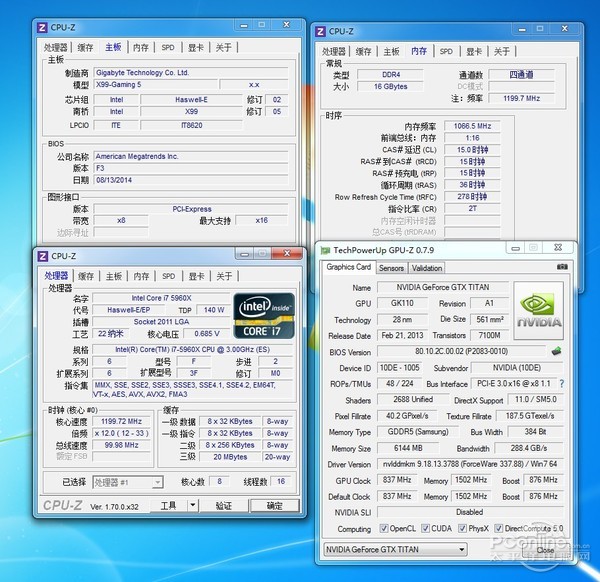Open the 处理器 #1 selection dropdown
Image resolution: width=600 pixels, height=582 pixels.
click(x=128, y=483)
